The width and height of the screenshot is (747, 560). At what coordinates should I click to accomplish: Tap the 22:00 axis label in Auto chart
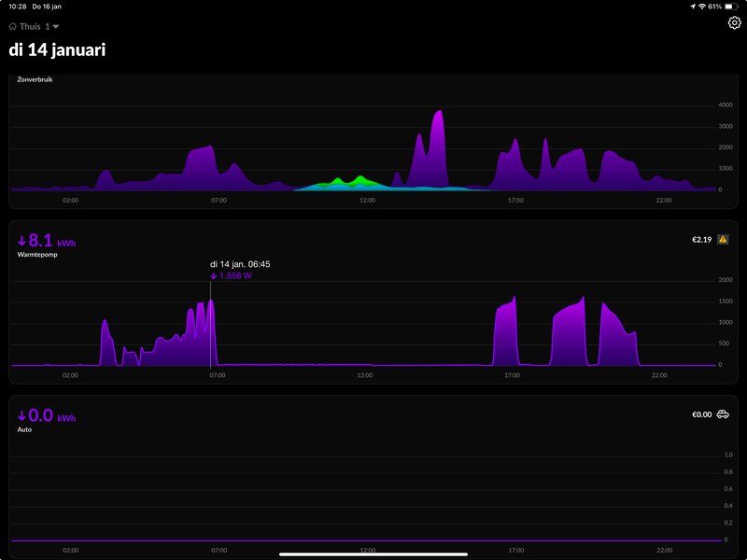(x=664, y=550)
